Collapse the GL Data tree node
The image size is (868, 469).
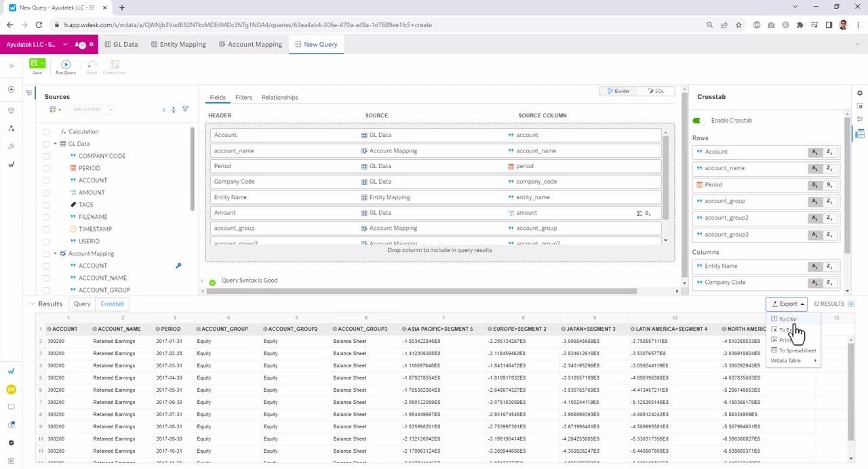click(55, 144)
